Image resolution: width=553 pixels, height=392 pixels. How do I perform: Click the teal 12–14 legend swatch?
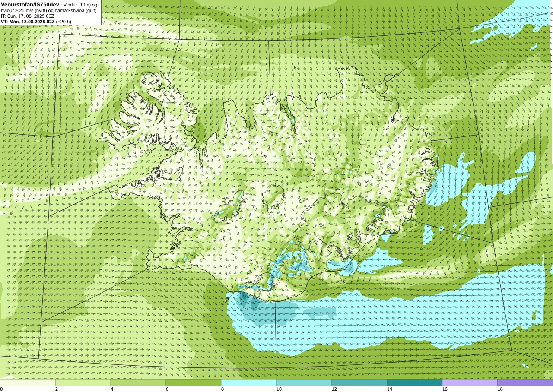(359, 383)
